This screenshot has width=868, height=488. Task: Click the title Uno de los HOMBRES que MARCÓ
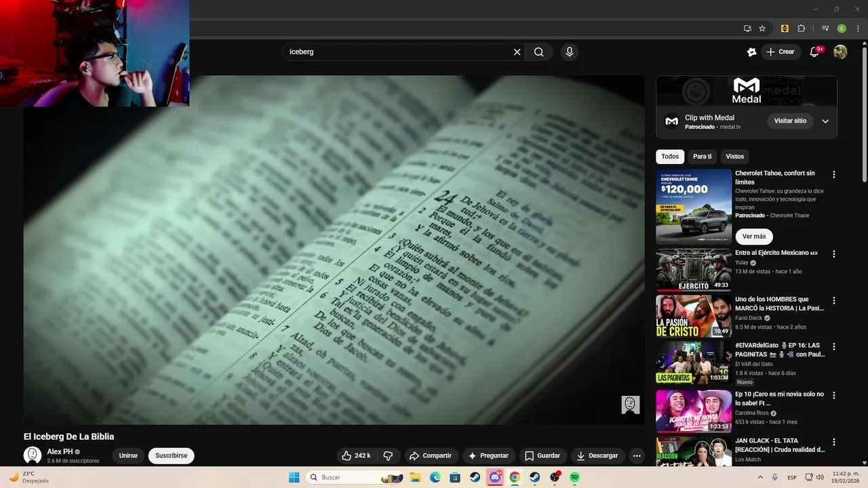click(780, 304)
